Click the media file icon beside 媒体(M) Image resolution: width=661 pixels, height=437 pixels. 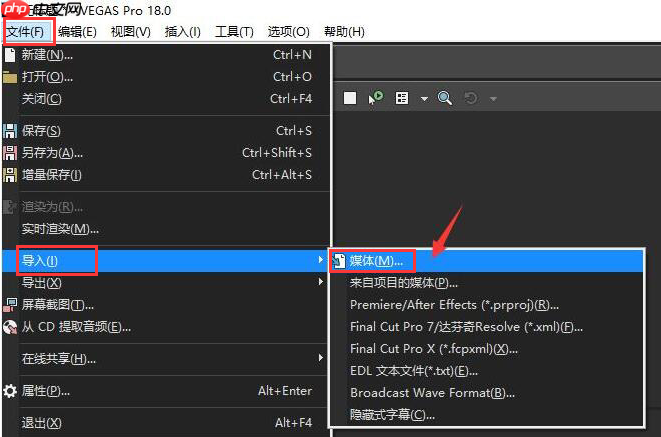pyautogui.click(x=339, y=261)
